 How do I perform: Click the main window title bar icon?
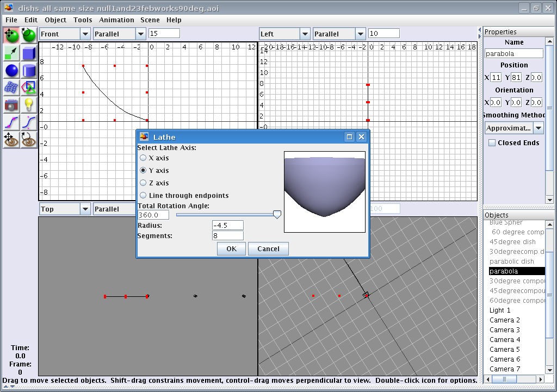tap(9, 8)
